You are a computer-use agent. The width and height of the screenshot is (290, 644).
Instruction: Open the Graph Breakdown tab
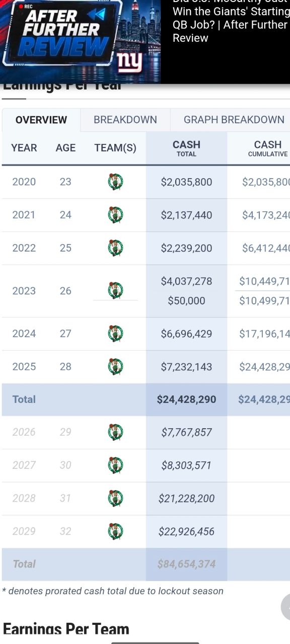[234, 120]
